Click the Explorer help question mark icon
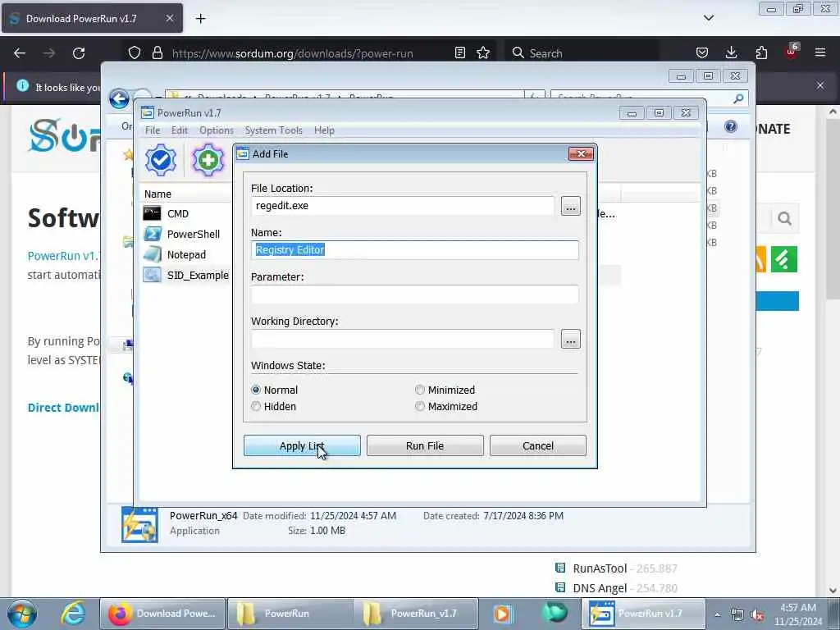Viewport: 840px width, 630px height. 731,126
